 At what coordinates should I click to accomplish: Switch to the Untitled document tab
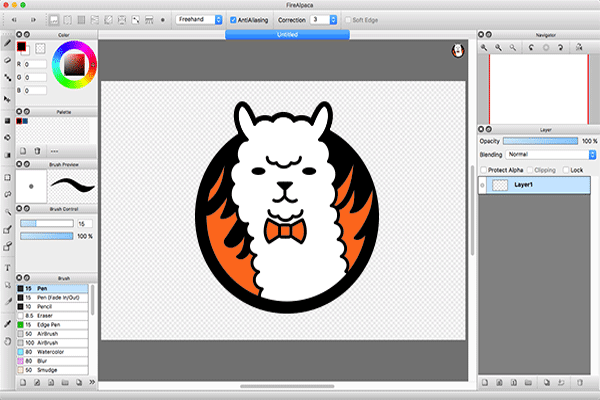coord(288,34)
